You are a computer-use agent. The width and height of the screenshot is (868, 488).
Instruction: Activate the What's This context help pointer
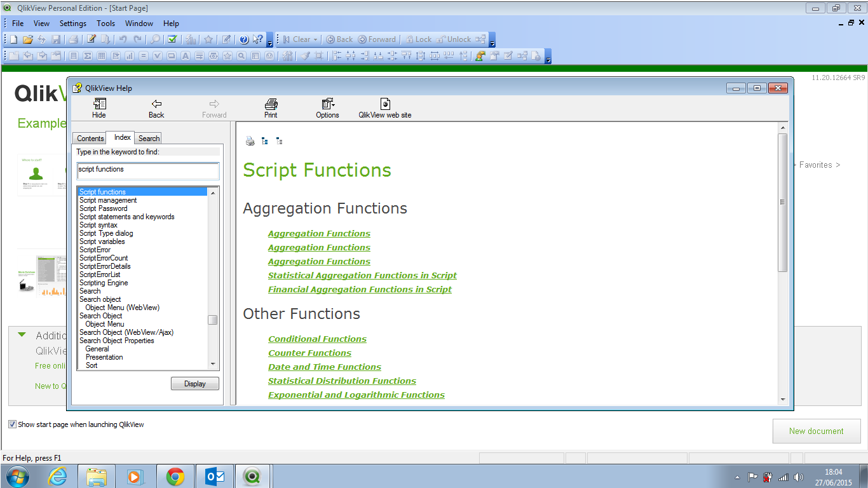257,39
